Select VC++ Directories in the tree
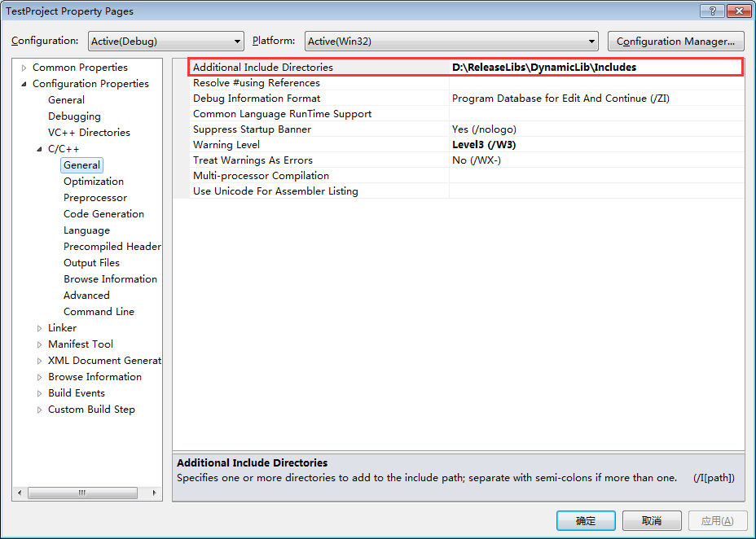 pyautogui.click(x=89, y=133)
